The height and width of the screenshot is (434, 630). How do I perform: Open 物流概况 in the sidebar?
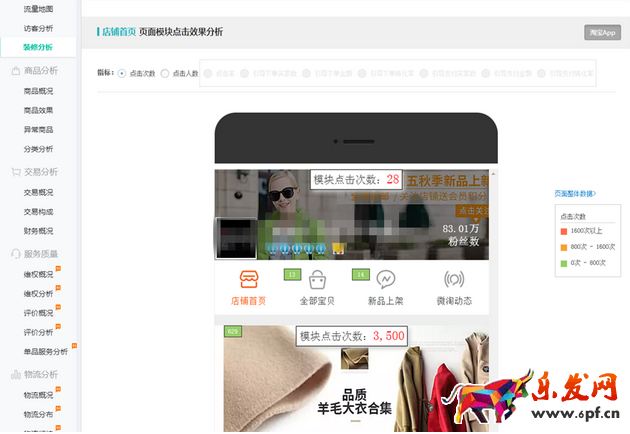38,395
